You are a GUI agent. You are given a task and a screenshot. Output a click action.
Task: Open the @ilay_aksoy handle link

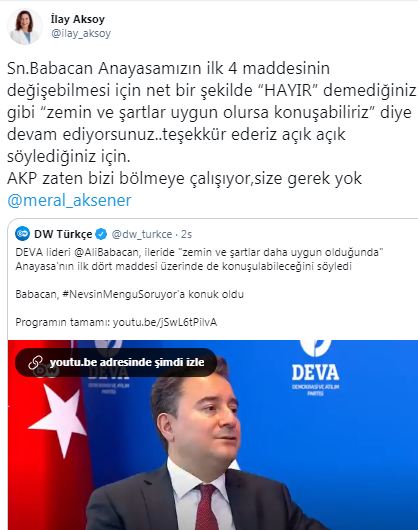tap(81, 33)
